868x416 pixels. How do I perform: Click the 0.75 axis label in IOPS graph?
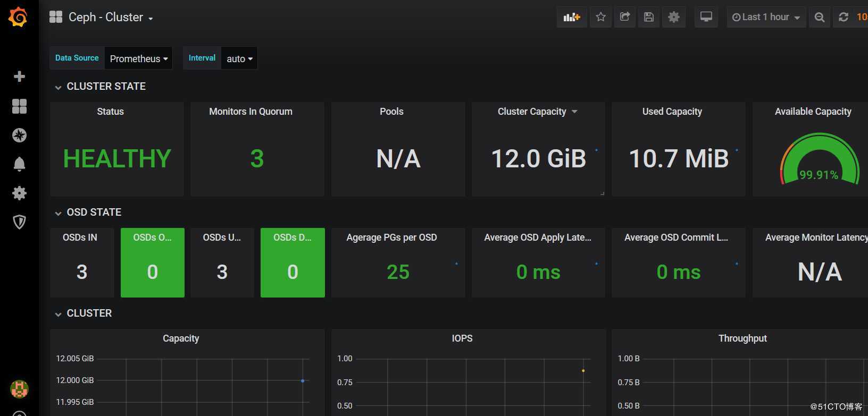(345, 382)
